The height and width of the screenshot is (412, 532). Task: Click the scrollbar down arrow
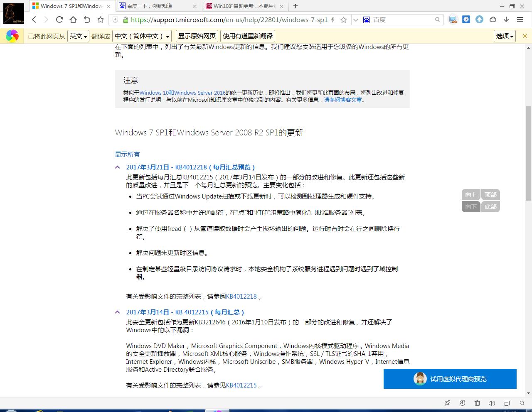click(528, 393)
